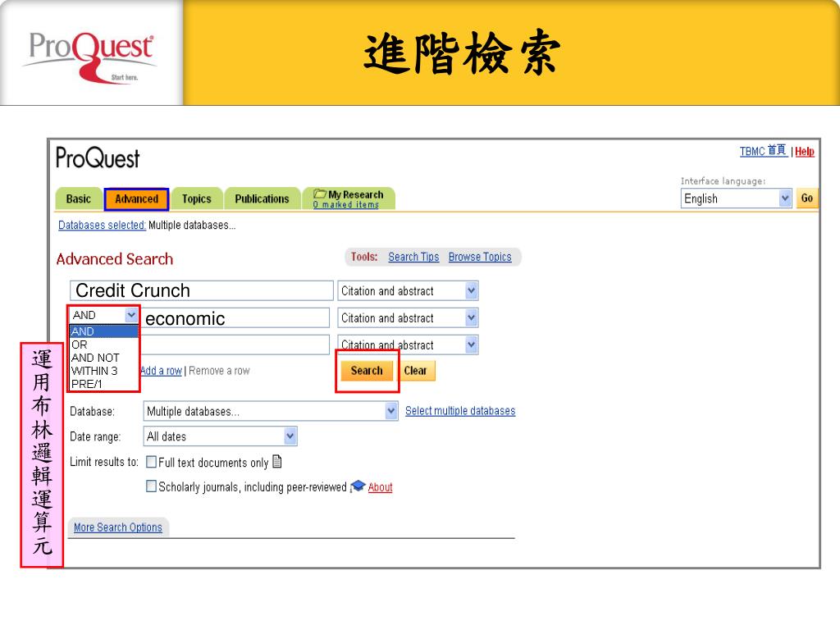Expand More Search Options

pos(118,527)
